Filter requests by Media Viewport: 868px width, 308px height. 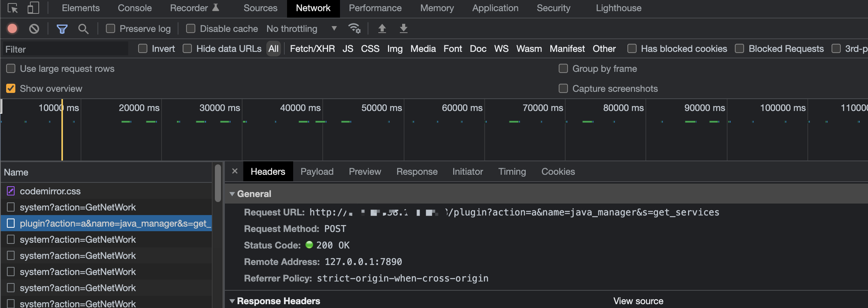(423, 49)
